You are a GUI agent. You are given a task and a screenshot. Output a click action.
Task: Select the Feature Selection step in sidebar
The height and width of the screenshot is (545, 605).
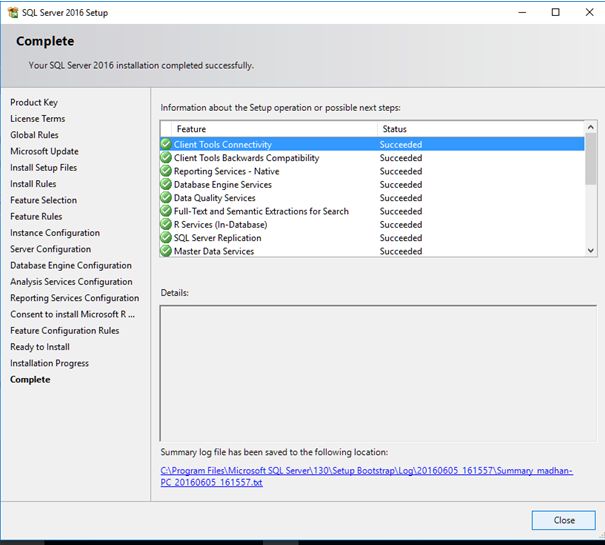(43, 200)
